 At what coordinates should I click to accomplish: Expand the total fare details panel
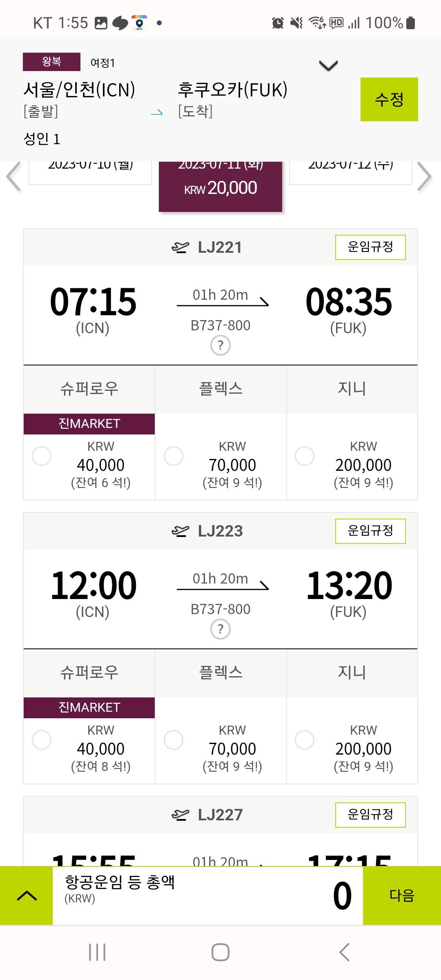27,895
